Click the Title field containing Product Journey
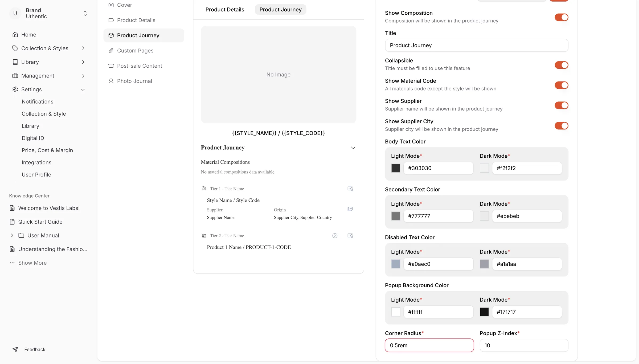This screenshot has height=364, width=639. click(x=477, y=45)
